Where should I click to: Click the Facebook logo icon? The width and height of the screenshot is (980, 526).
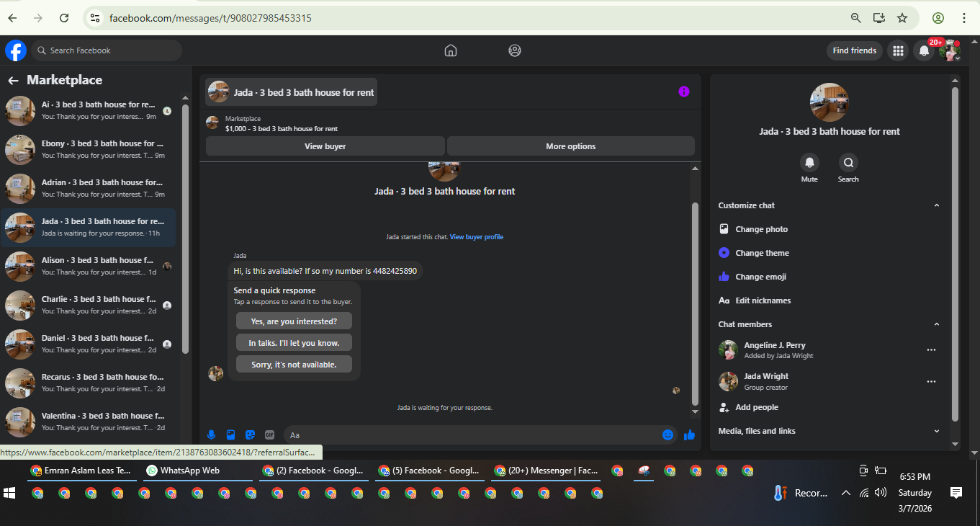click(x=16, y=50)
